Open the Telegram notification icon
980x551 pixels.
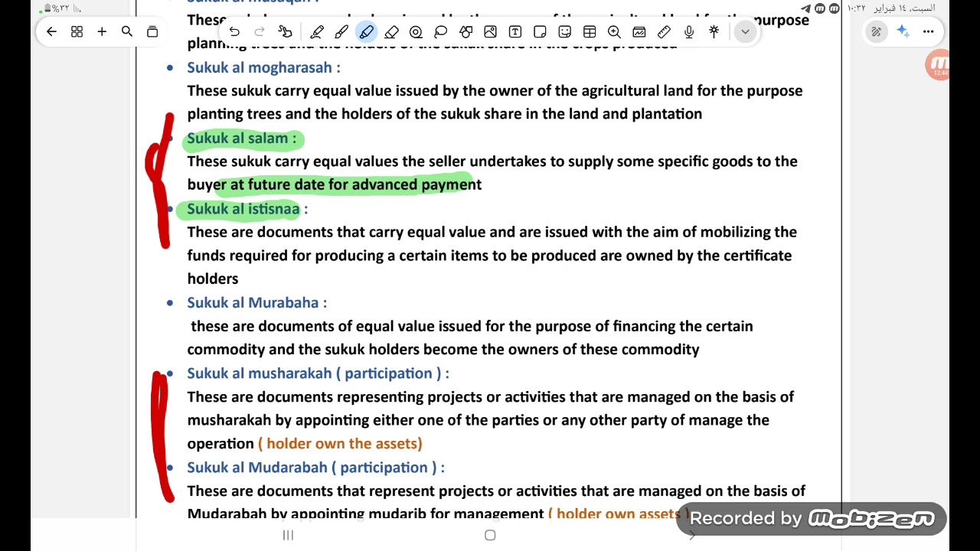coord(806,8)
